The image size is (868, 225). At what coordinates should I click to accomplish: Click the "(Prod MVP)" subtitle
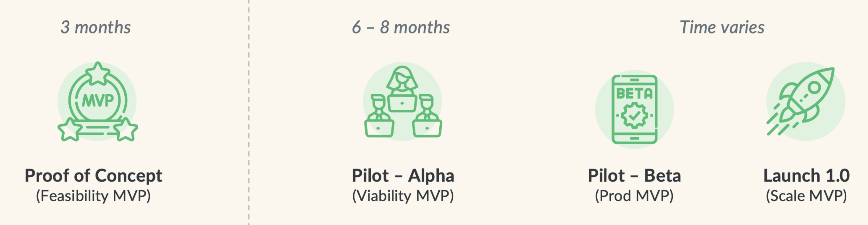[x=634, y=196]
